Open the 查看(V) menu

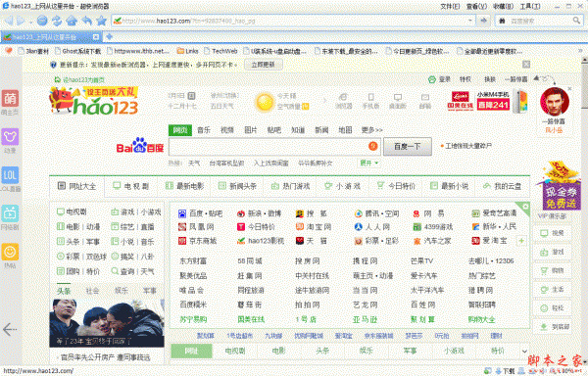[476, 7]
